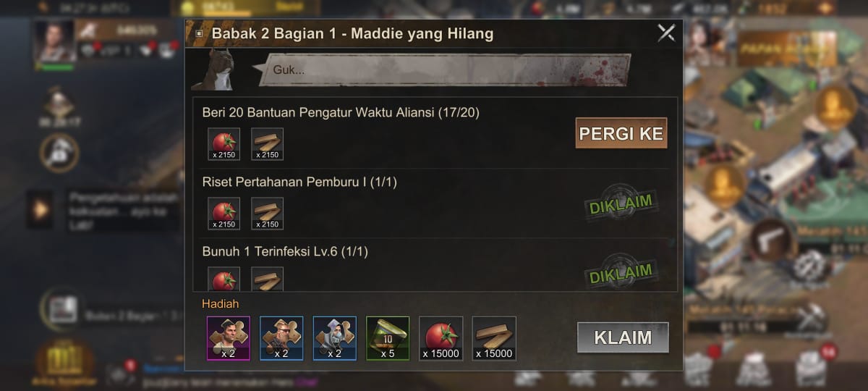868x391 pixels.
Task: Open the player avatar profile at top left
Action: 55,42
